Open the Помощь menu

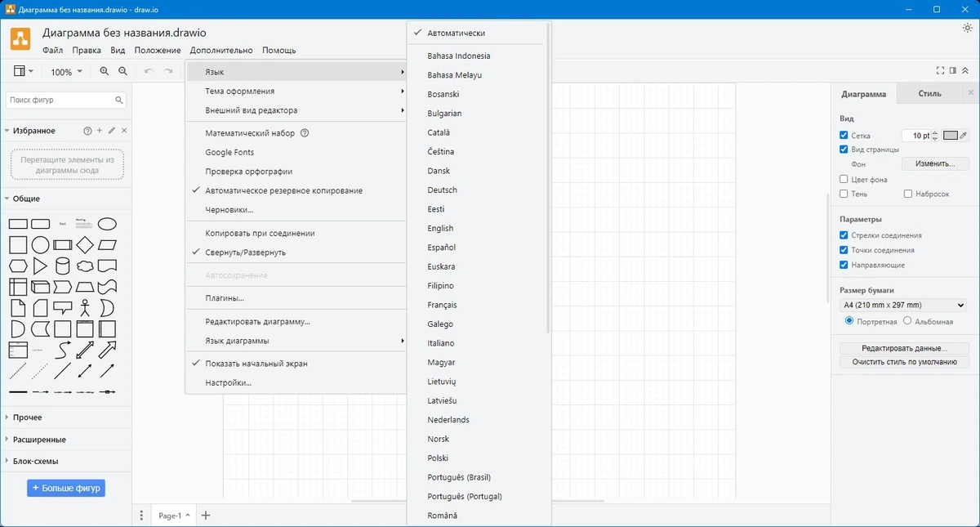coord(279,50)
